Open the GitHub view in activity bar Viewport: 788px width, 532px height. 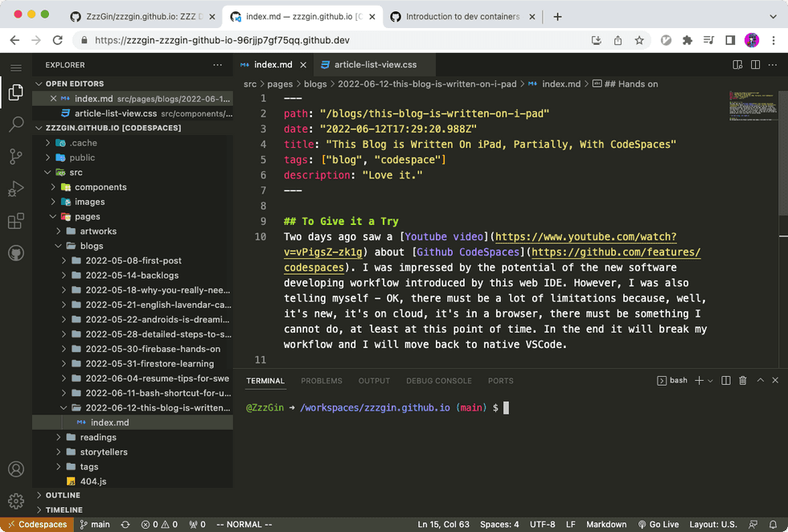click(x=15, y=253)
